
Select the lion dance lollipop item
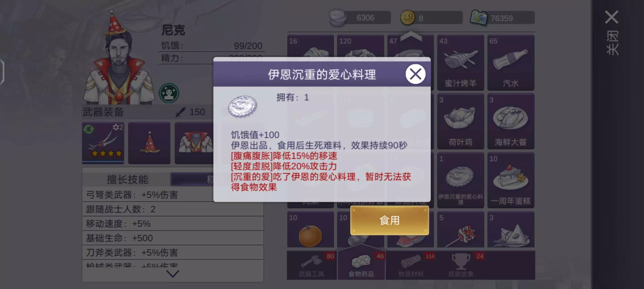click(460, 229)
